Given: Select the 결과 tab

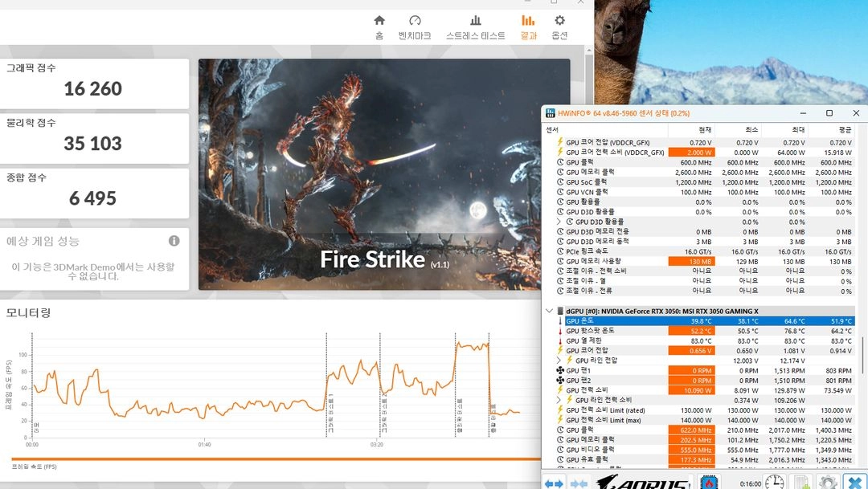Looking at the screenshot, I should (x=528, y=27).
